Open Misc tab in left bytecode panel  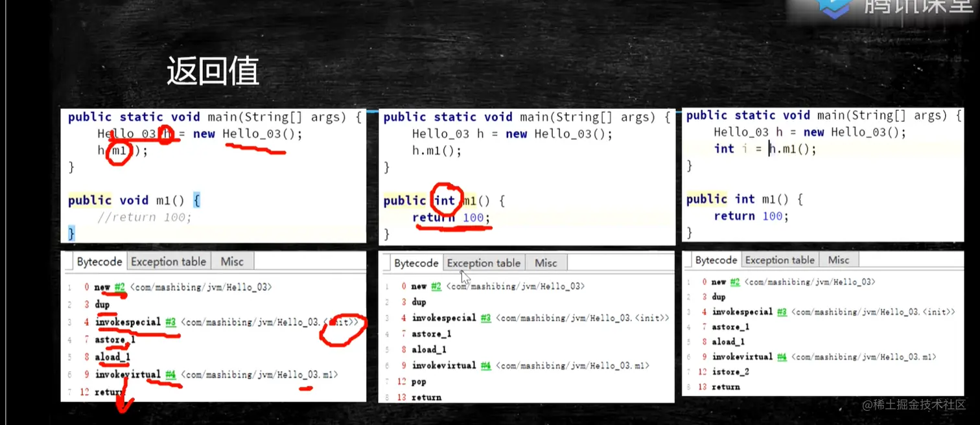(x=232, y=262)
